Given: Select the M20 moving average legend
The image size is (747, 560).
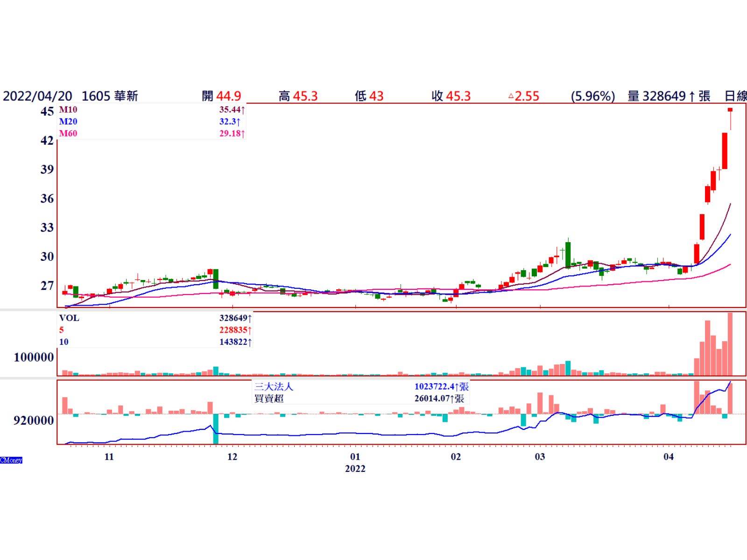Looking at the screenshot, I should coord(68,122).
